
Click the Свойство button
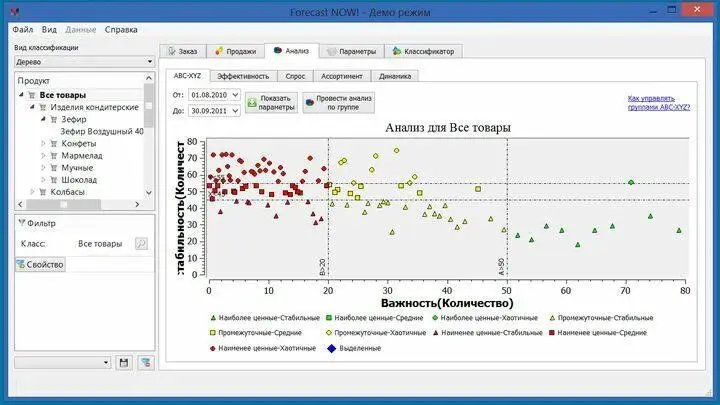[40, 264]
